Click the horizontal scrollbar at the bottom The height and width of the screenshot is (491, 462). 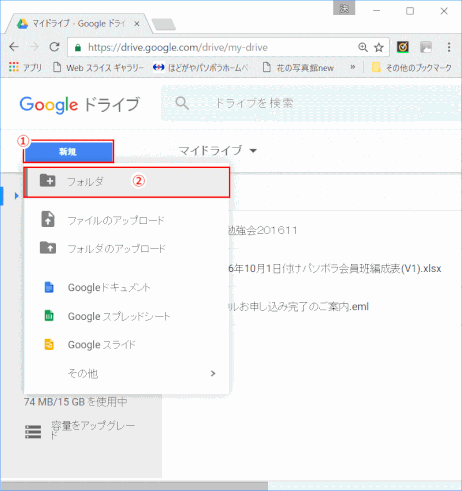[134, 486]
